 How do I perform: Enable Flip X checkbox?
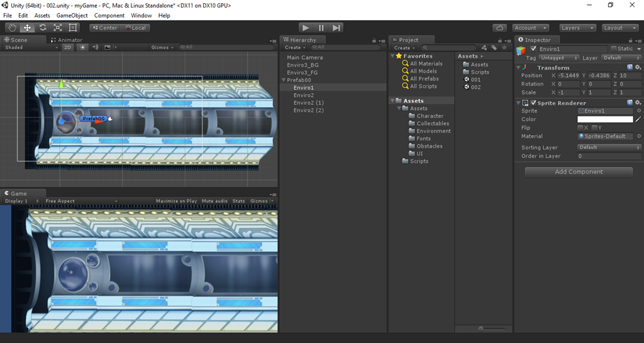pyautogui.click(x=580, y=128)
